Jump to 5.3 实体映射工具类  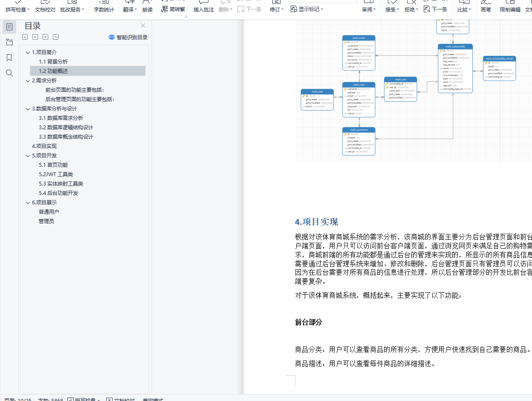[x=61, y=184]
